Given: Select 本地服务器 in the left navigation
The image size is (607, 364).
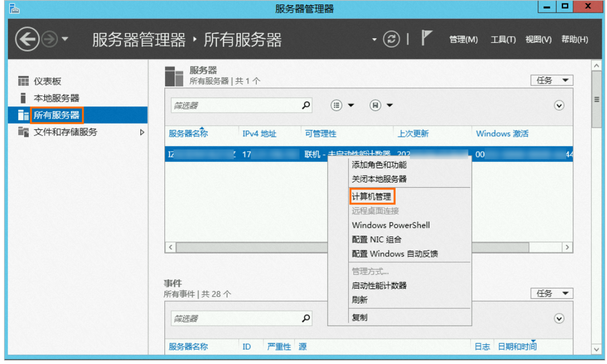Looking at the screenshot, I should click(x=56, y=98).
